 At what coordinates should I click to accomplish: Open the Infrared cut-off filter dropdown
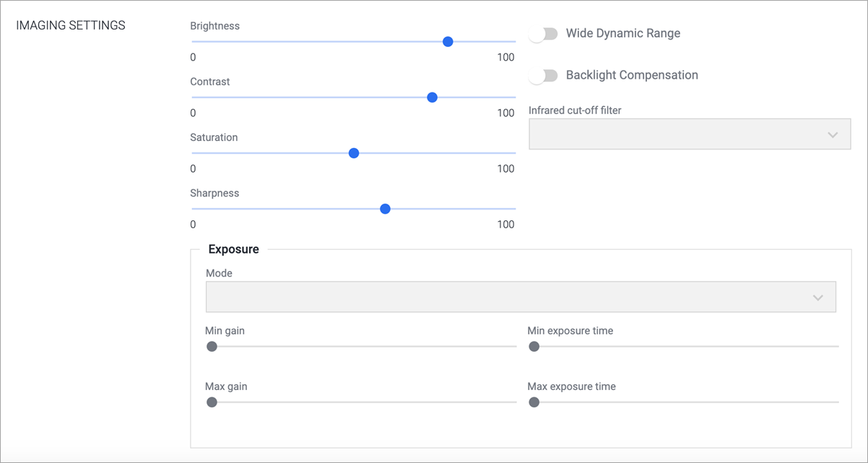click(x=689, y=134)
